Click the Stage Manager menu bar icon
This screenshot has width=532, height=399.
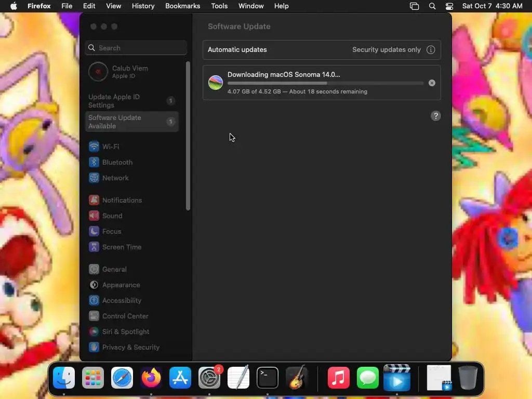pos(414,6)
